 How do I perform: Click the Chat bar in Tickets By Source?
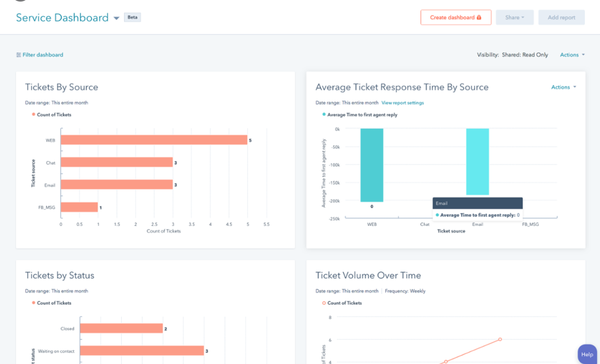(x=117, y=162)
